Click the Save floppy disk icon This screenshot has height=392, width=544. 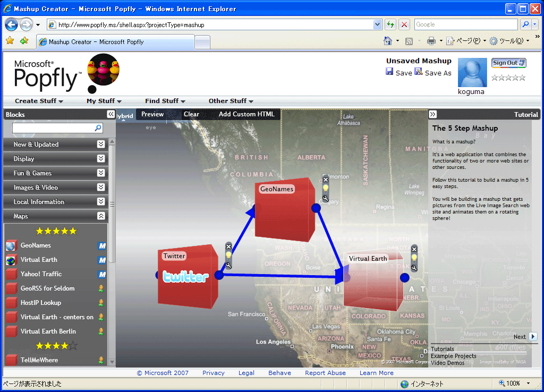coord(389,72)
